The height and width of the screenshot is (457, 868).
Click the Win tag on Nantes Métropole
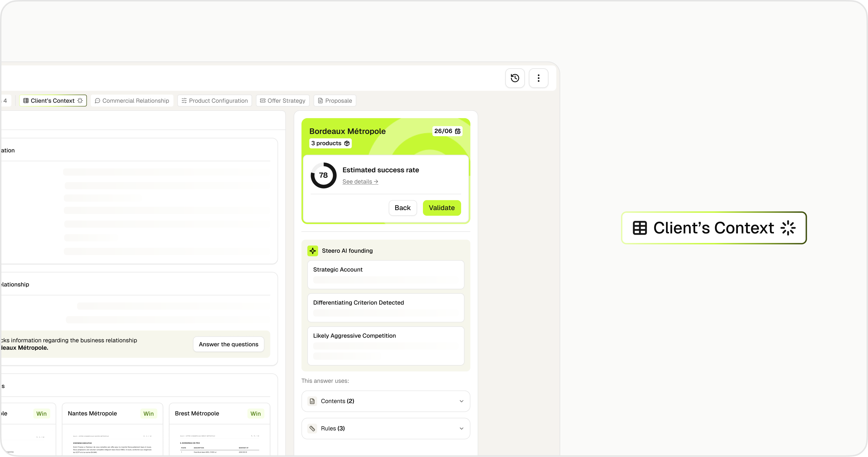point(148,414)
